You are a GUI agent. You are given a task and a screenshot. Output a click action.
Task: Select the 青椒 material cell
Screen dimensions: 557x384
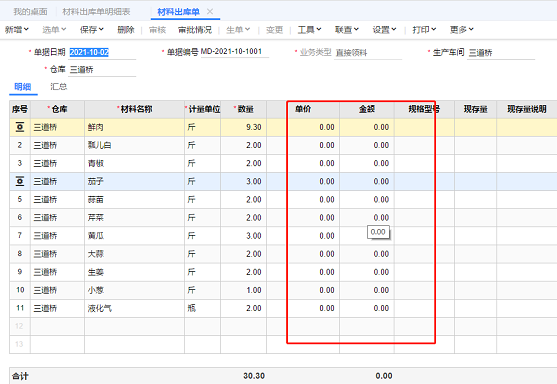point(135,163)
